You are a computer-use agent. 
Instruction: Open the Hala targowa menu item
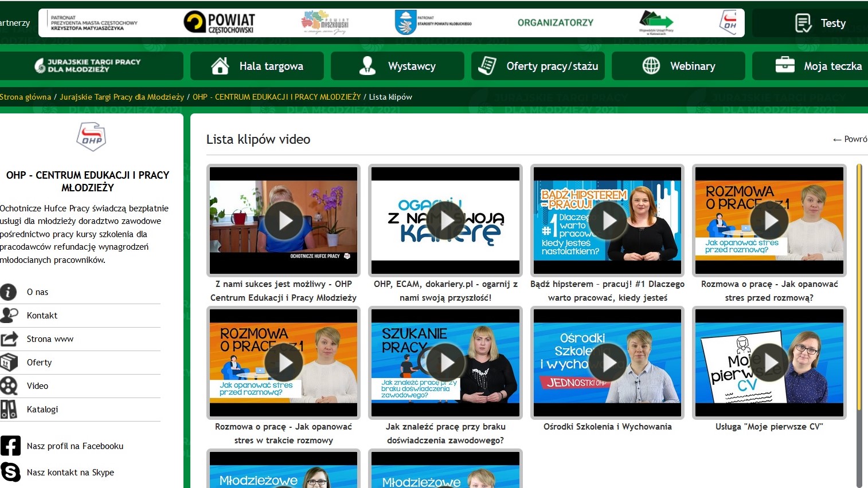coord(257,66)
